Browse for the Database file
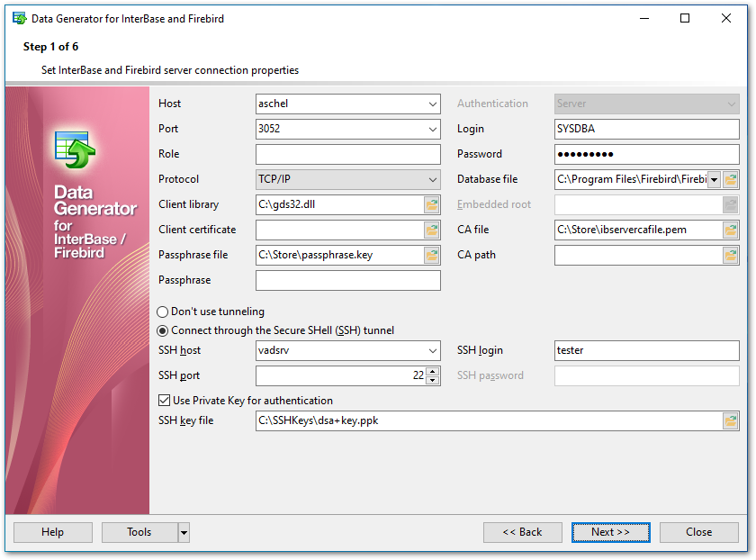 pos(731,179)
